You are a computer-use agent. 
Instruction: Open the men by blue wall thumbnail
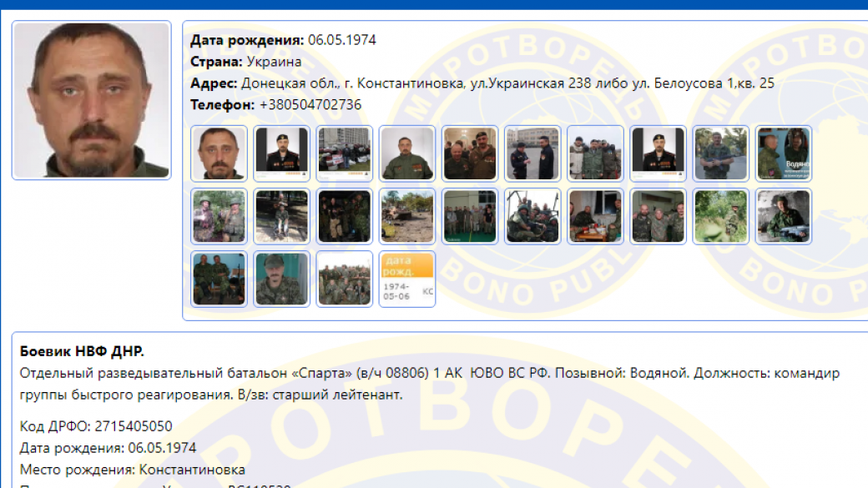point(220,279)
